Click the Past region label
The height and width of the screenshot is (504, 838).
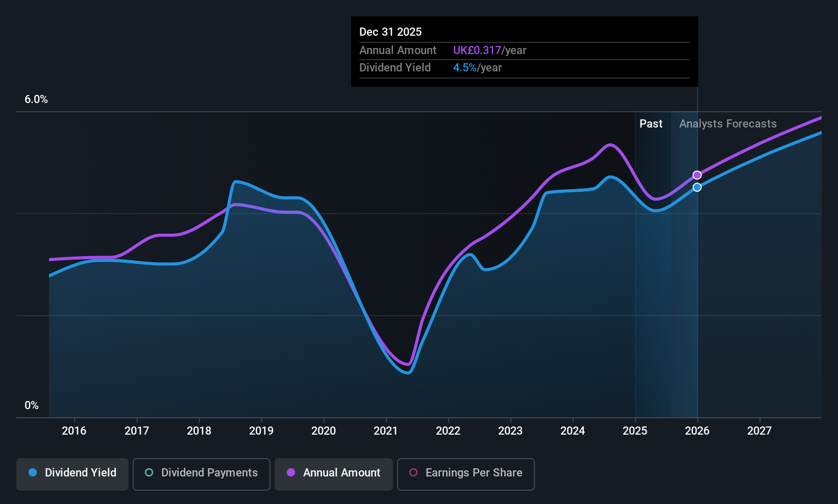pos(651,123)
